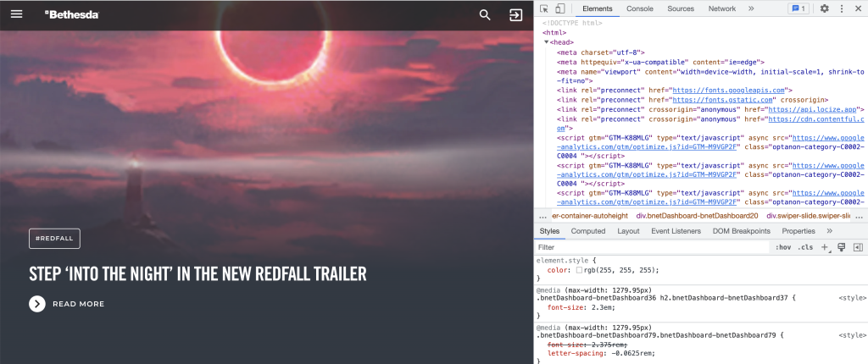
Task: Open style source for bnetDashboard37 rule
Action: point(853,298)
